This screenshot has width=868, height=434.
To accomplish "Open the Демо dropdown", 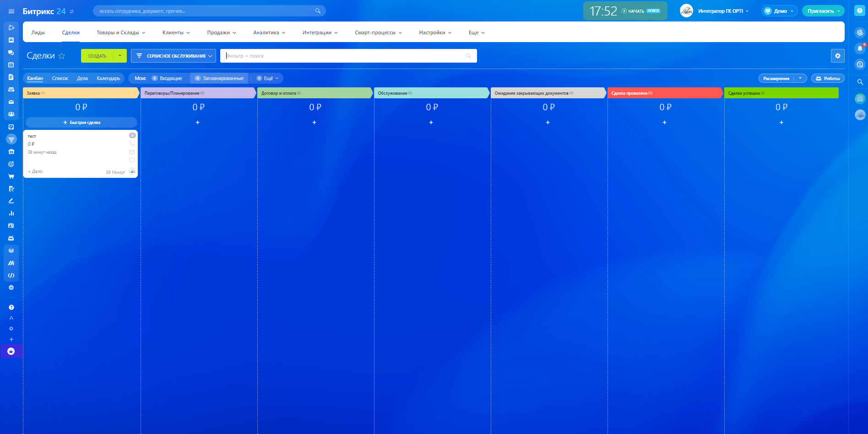I will 780,11.
